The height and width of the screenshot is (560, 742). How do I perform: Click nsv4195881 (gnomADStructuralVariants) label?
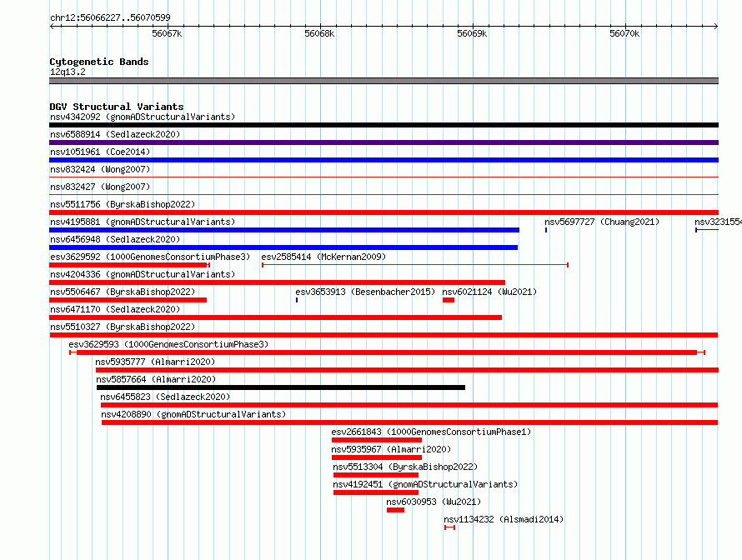click(143, 222)
